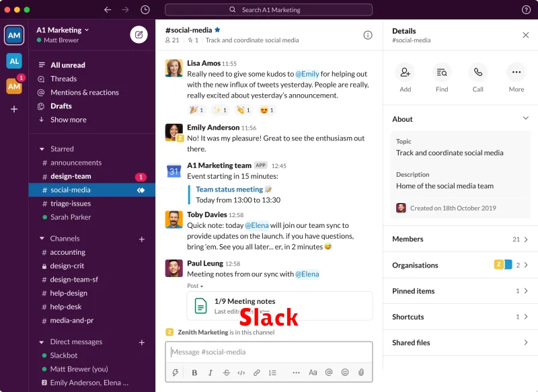This screenshot has height=392, width=538.
Task: Toggle the clapping hands reaction
Action: (x=243, y=110)
